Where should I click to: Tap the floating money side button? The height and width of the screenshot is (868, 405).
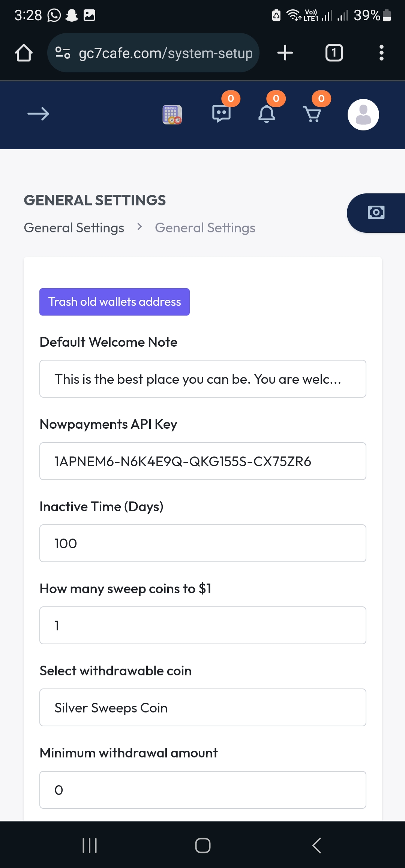point(376,213)
